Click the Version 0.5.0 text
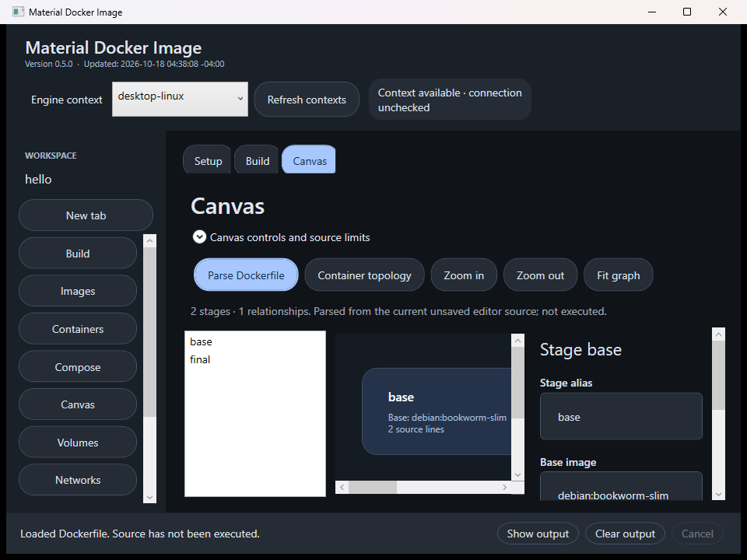The height and width of the screenshot is (560, 747). click(48, 64)
